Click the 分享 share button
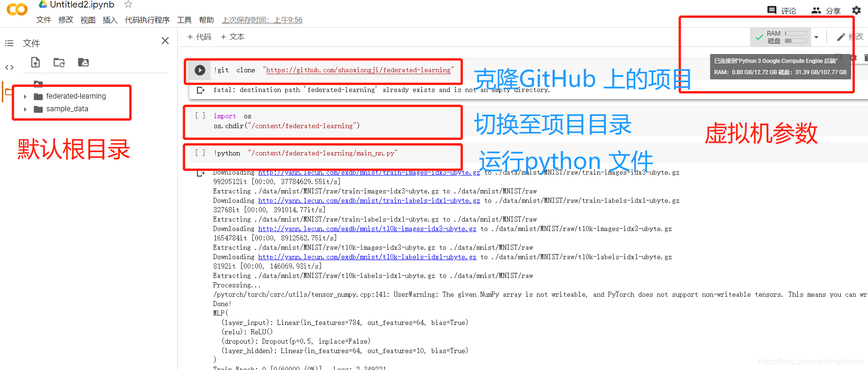Screen dimensions: 868x370 pyautogui.click(x=826, y=10)
